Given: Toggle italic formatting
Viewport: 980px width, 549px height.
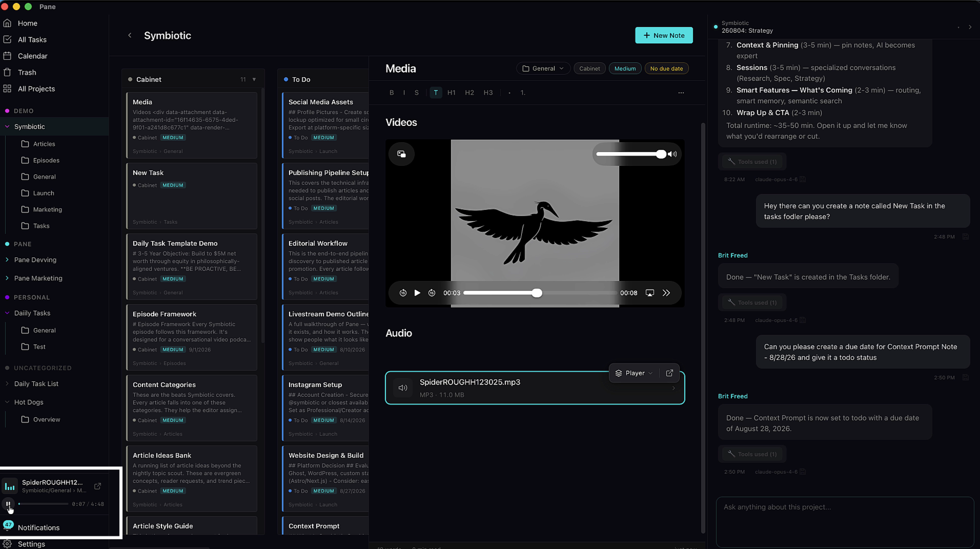Looking at the screenshot, I should (x=404, y=92).
